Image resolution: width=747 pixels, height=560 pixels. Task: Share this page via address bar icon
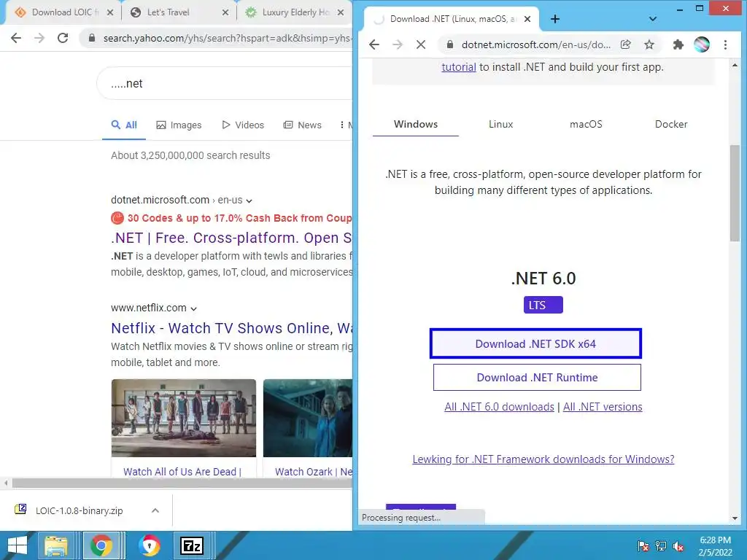625,44
